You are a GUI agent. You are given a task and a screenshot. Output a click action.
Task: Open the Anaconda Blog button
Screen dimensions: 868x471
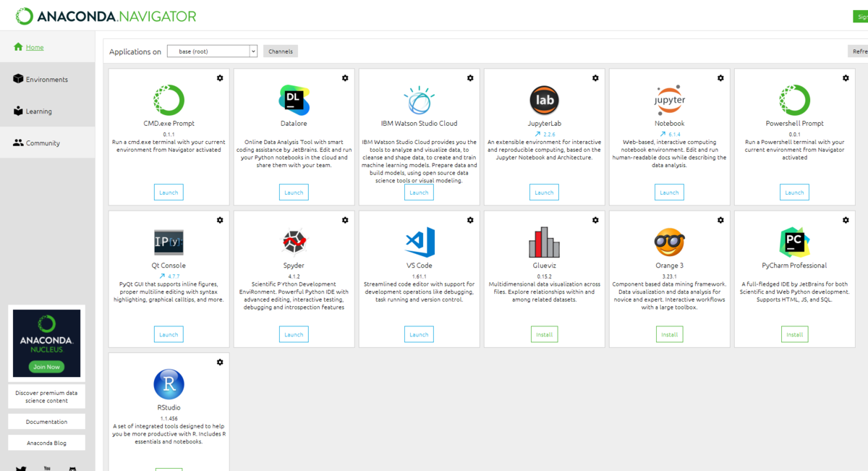point(46,443)
